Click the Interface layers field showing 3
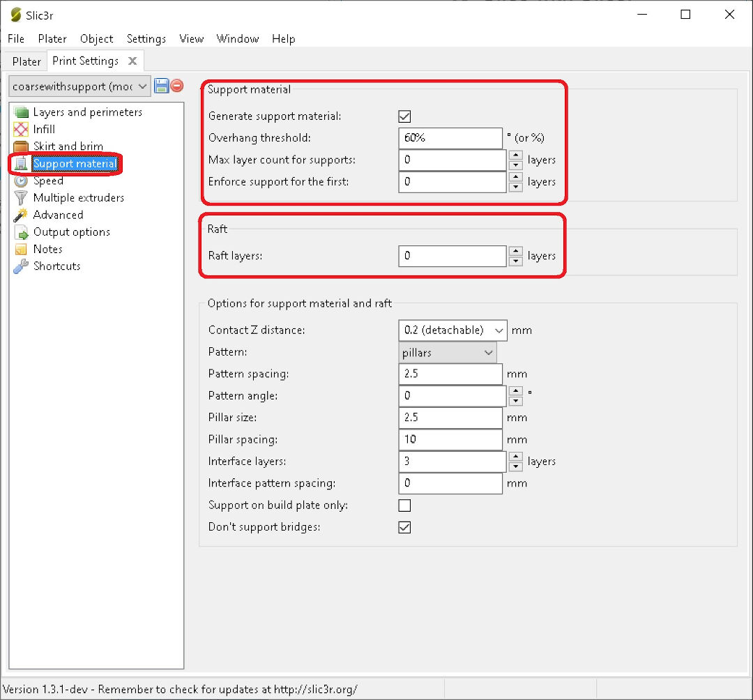 click(x=452, y=462)
